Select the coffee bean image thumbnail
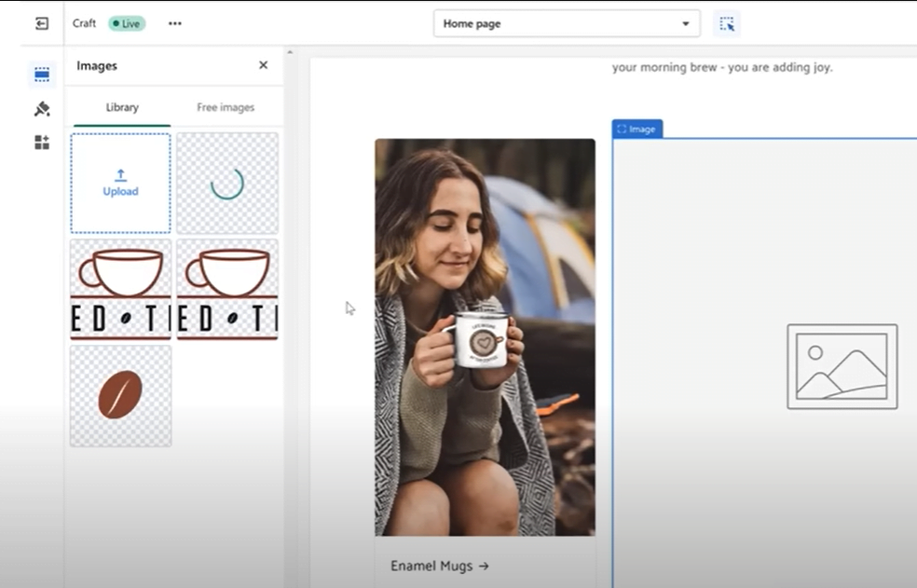 click(120, 395)
